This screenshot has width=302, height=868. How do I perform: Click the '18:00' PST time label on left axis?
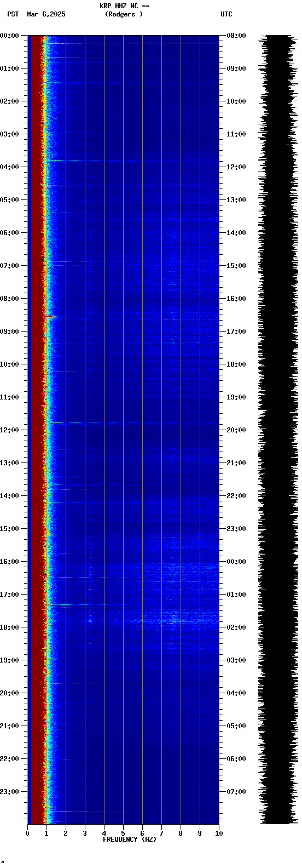[x=10, y=627]
